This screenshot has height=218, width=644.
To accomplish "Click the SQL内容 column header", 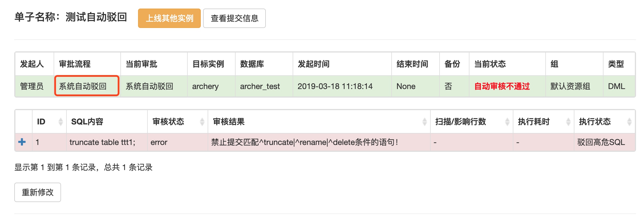I will pos(87,122).
